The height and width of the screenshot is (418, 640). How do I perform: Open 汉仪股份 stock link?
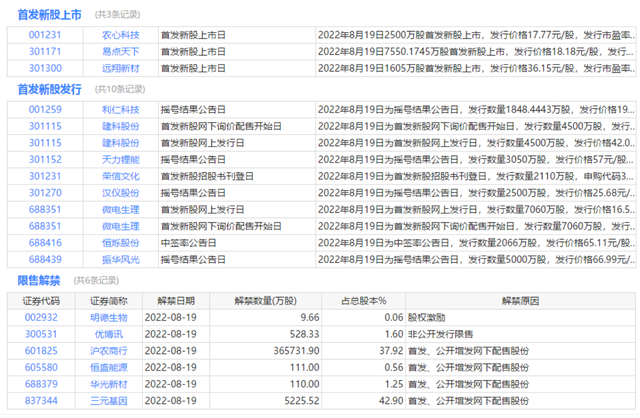coord(120,193)
